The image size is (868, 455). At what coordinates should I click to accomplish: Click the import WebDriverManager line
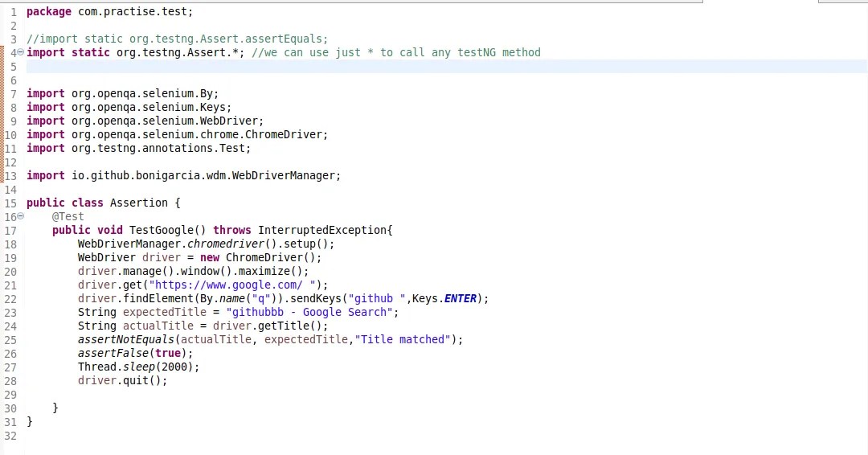click(x=184, y=175)
